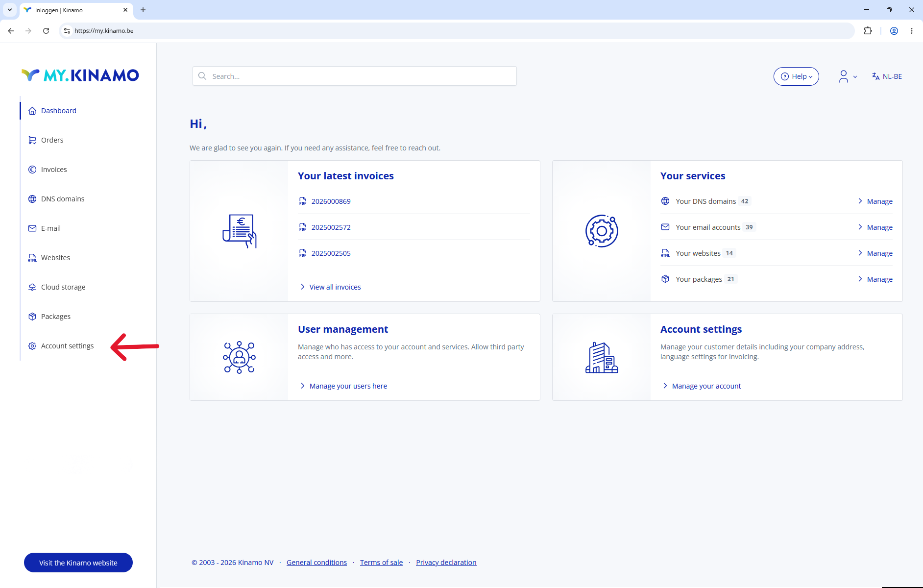Click the address bar URL
This screenshot has height=588, width=923.
[x=104, y=31]
